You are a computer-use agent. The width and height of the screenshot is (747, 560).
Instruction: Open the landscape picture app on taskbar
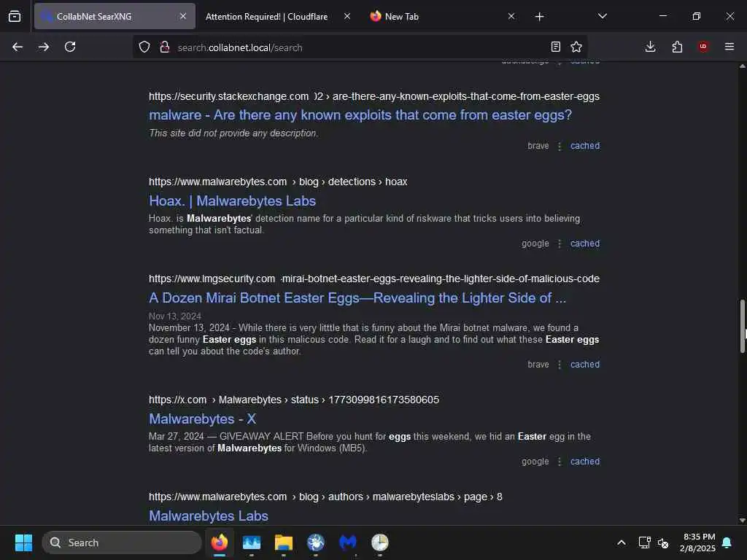252,542
